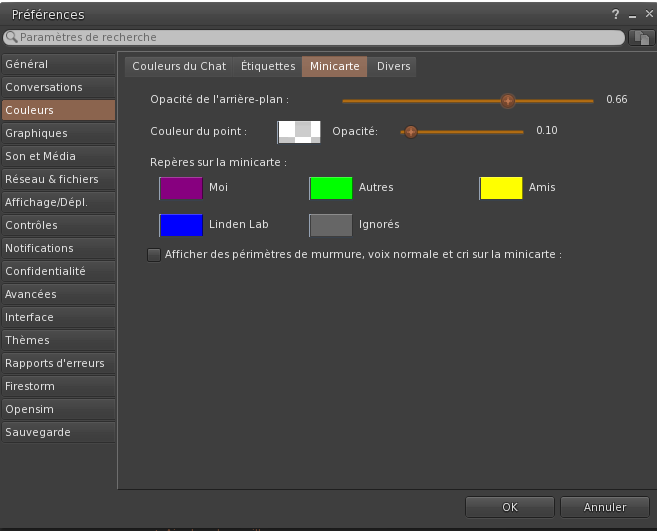Screen dimensions: 657x531
Task: Open the Graphiques preferences section
Action: pos(58,133)
